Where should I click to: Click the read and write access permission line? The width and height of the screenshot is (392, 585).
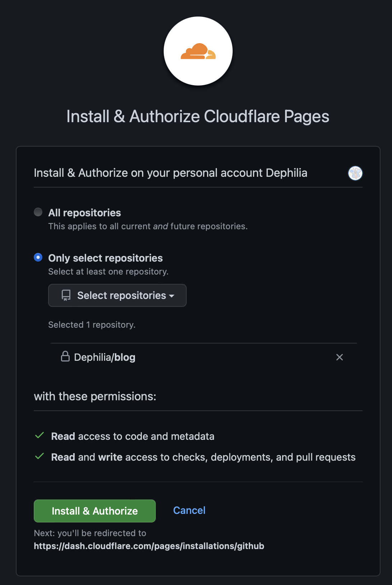(204, 457)
